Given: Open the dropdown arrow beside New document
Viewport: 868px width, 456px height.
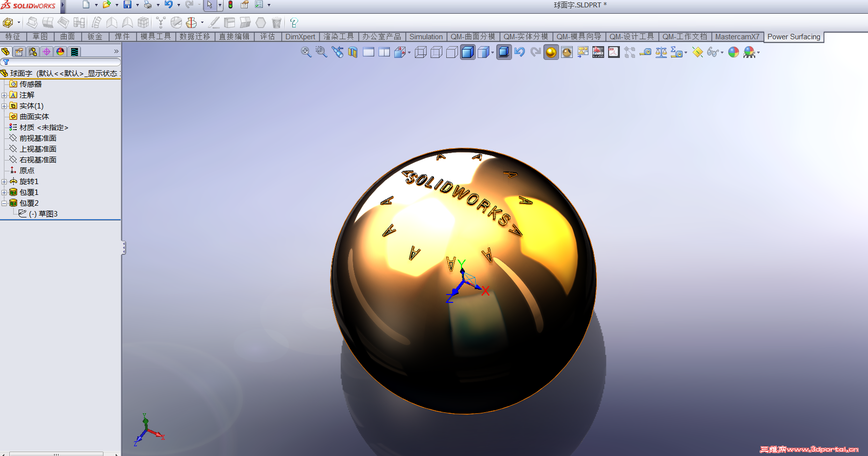Looking at the screenshot, I should tap(96, 5).
